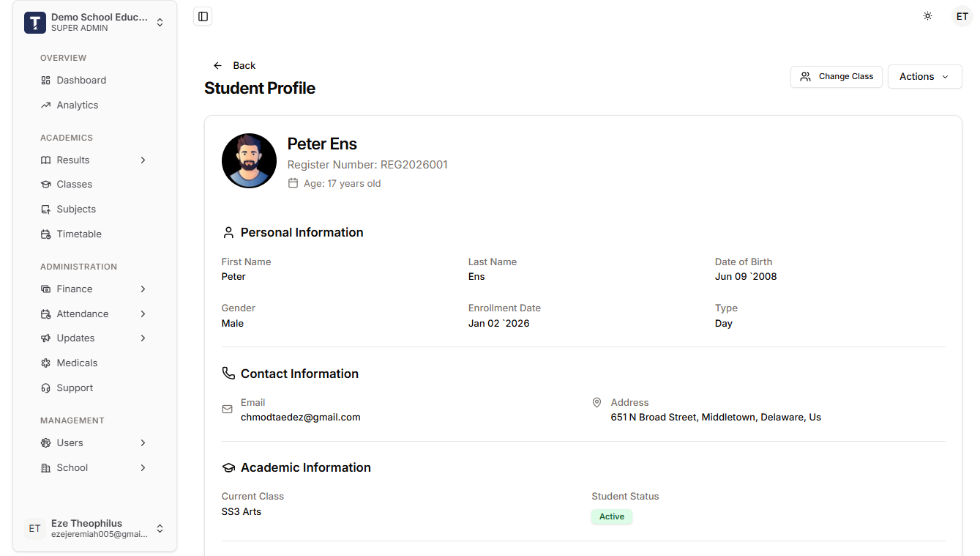Click the Change Class button

837,76
